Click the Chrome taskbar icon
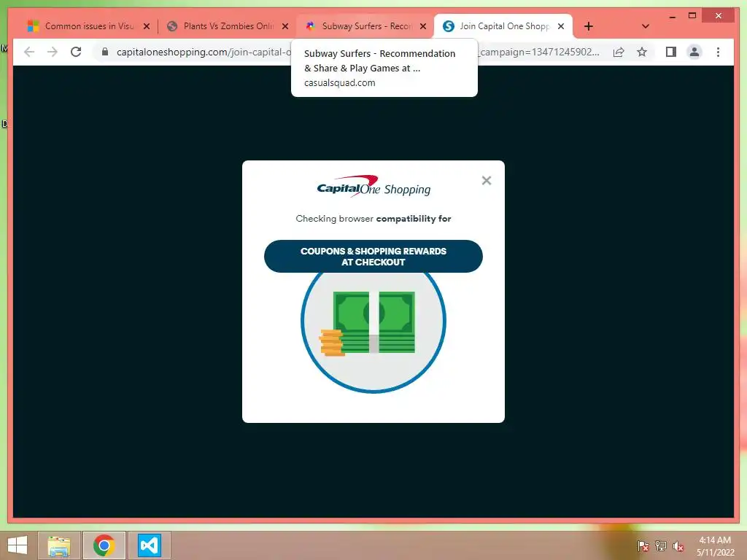747x560 pixels. (104, 545)
